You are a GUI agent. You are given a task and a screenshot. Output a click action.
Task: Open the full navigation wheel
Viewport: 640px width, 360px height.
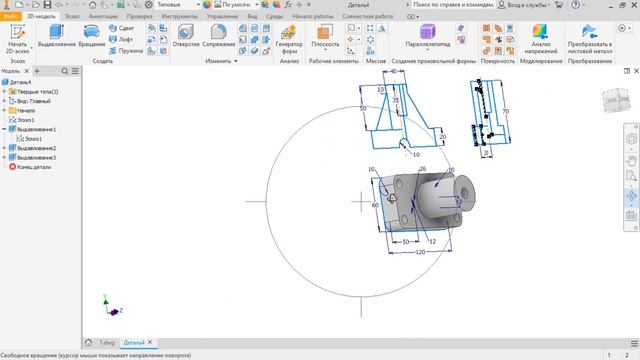point(631,139)
